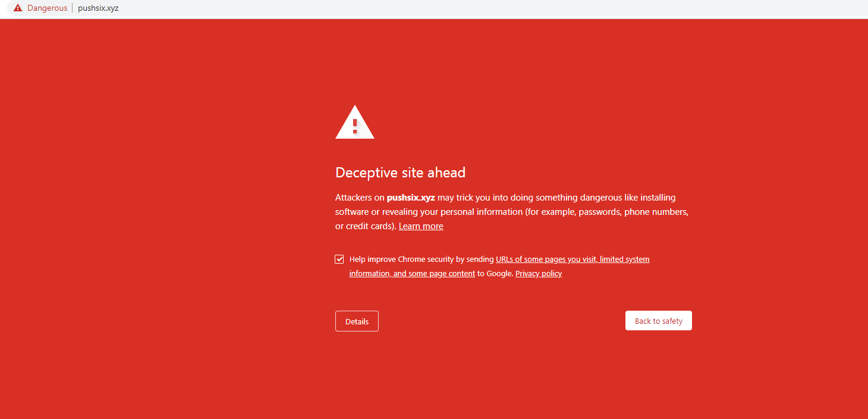The image size is (868, 419).
Task: Open the Learn more link
Action: coord(421,226)
